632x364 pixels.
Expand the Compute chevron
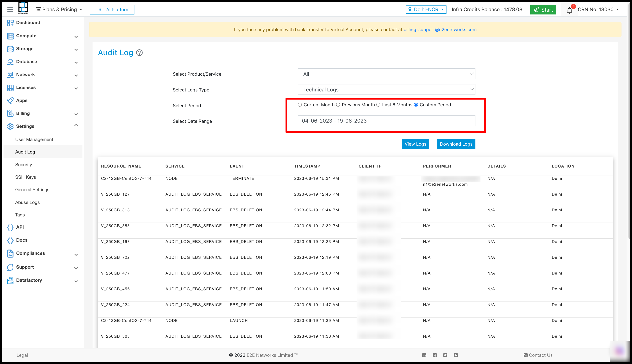pos(76,37)
